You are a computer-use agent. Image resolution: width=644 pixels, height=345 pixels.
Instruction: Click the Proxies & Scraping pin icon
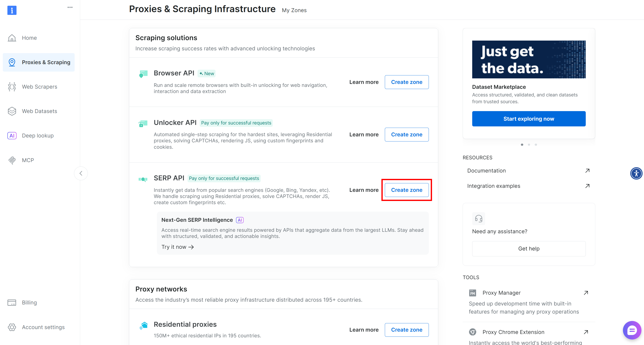(x=12, y=62)
